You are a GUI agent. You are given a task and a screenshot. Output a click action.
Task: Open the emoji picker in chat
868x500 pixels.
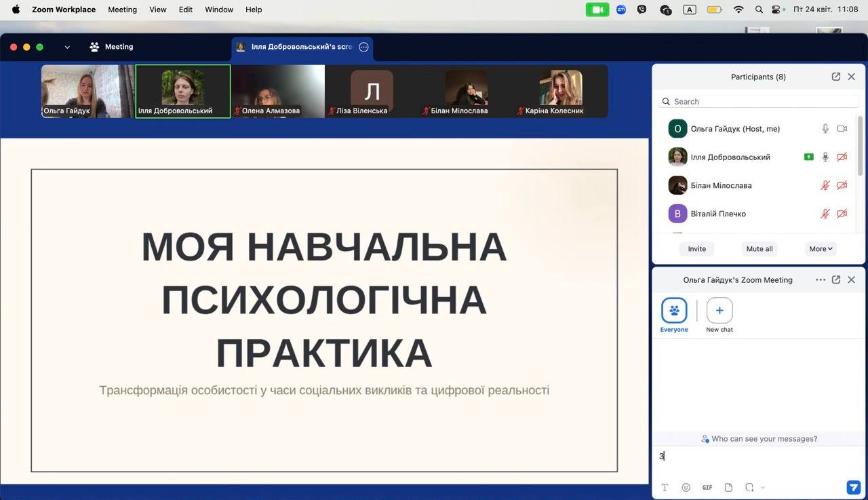(x=686, y=487)
